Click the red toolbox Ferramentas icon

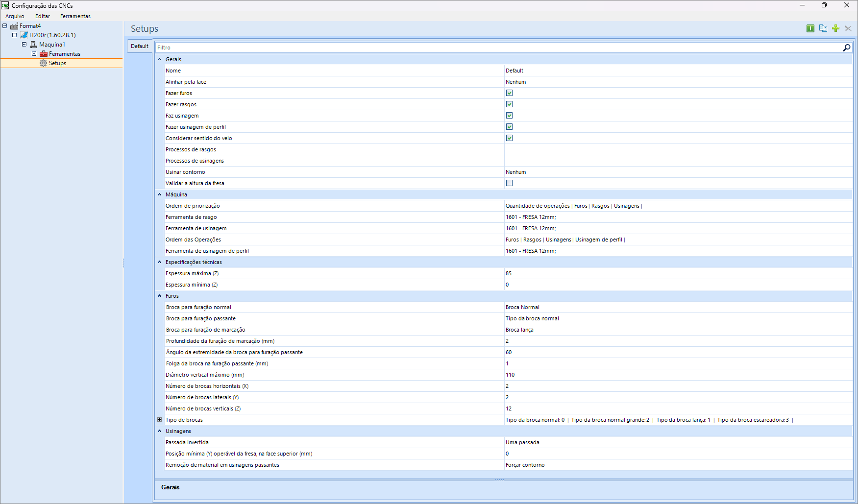(44, 54)
